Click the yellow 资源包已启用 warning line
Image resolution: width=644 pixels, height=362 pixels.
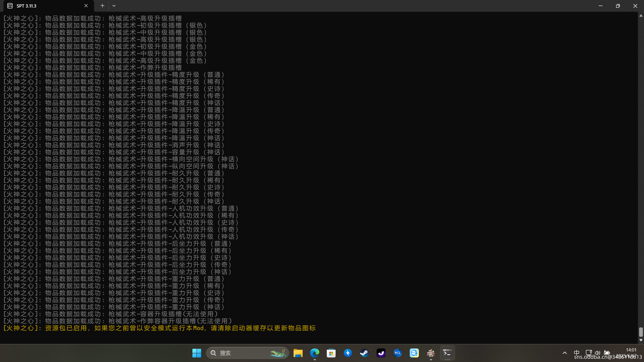tap(159, 328)
